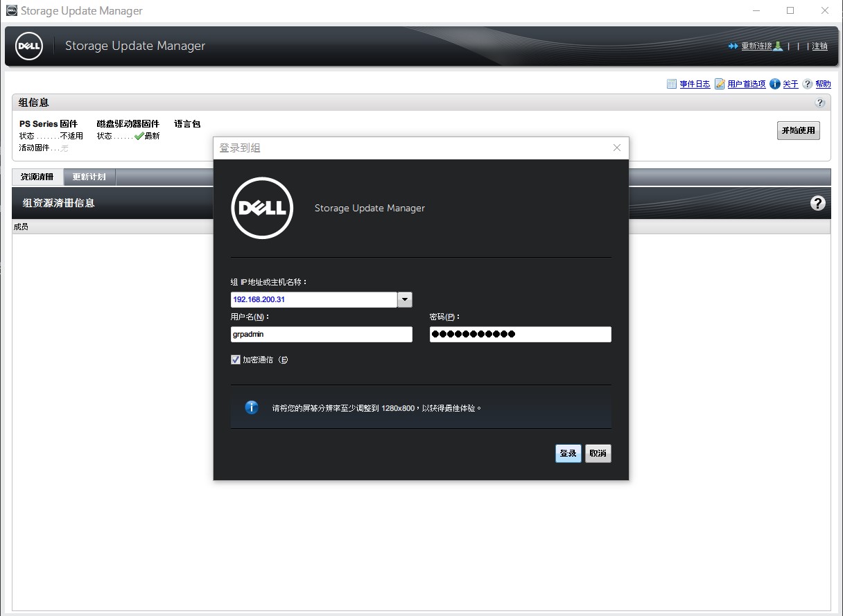Click the 磁盘驱动器固件 label

click(x=128, y=124)
